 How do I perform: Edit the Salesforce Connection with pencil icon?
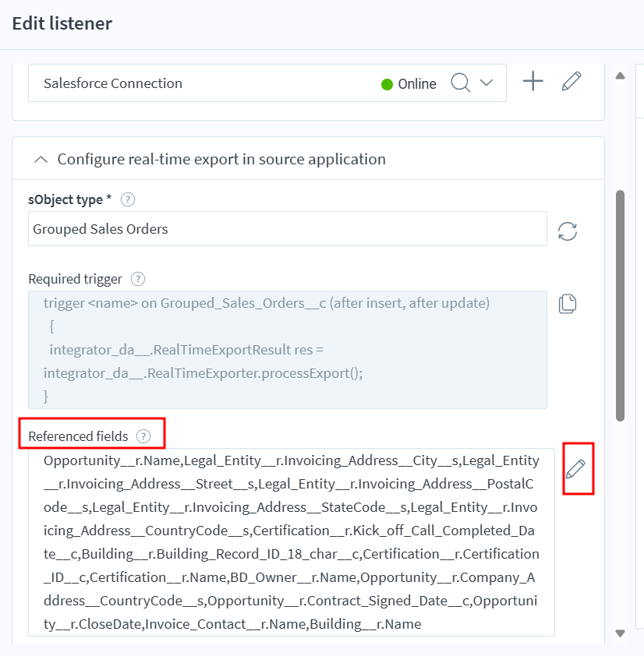coord(571,81)
